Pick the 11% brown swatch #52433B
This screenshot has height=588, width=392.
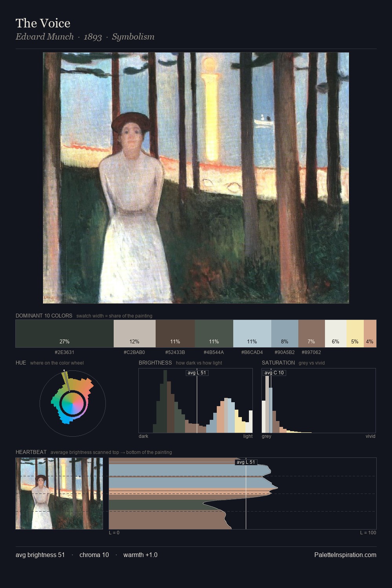pos(175,334)
